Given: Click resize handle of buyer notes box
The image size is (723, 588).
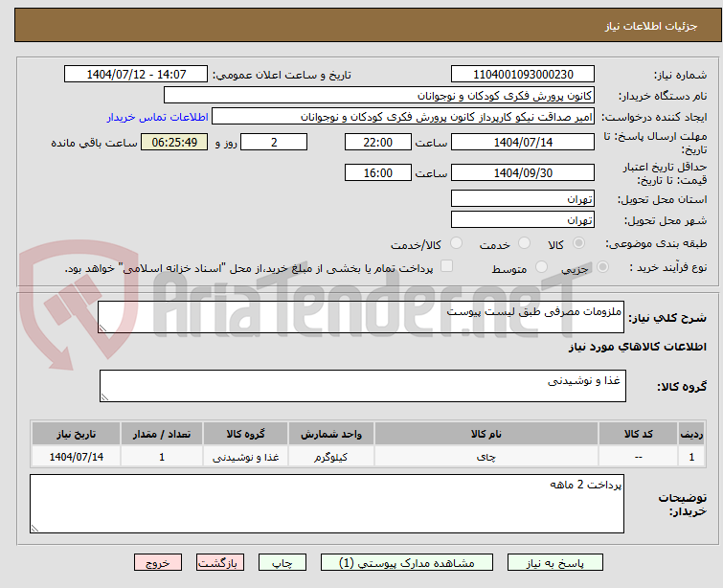Looking at the screenshot, I should click(x=35, y=528).
